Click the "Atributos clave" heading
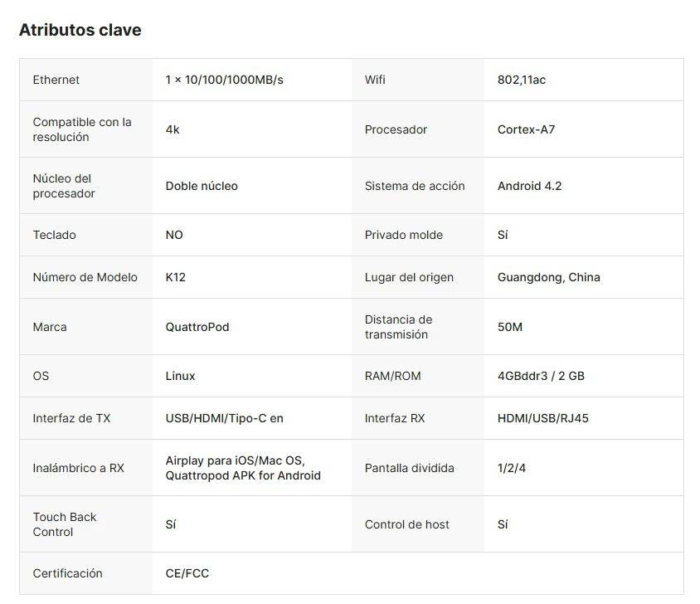This screenshot has height=604, width=700. click(x=80, y=30)
